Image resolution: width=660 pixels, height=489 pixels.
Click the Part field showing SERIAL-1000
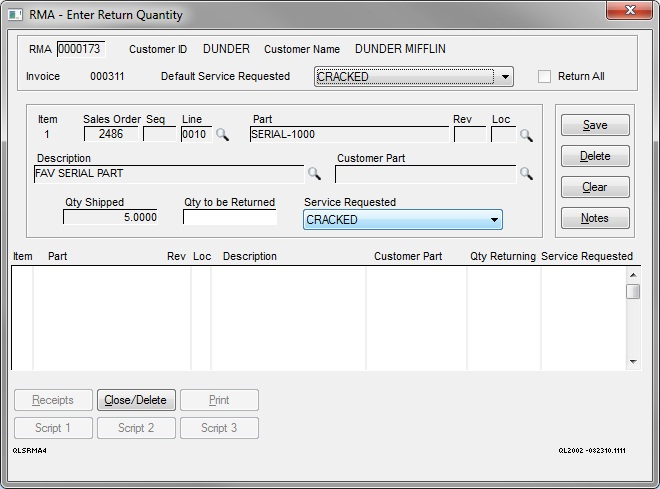[349, 134]
